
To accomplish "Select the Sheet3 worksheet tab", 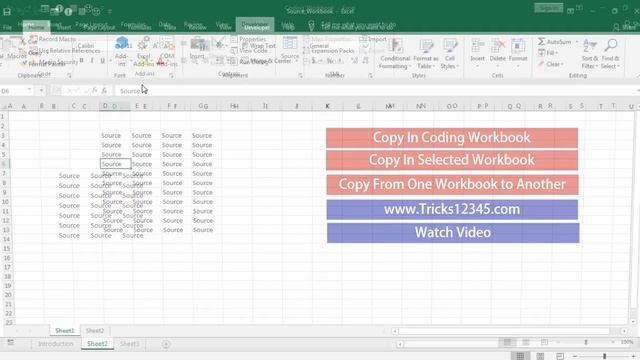I will pos(129,344).
